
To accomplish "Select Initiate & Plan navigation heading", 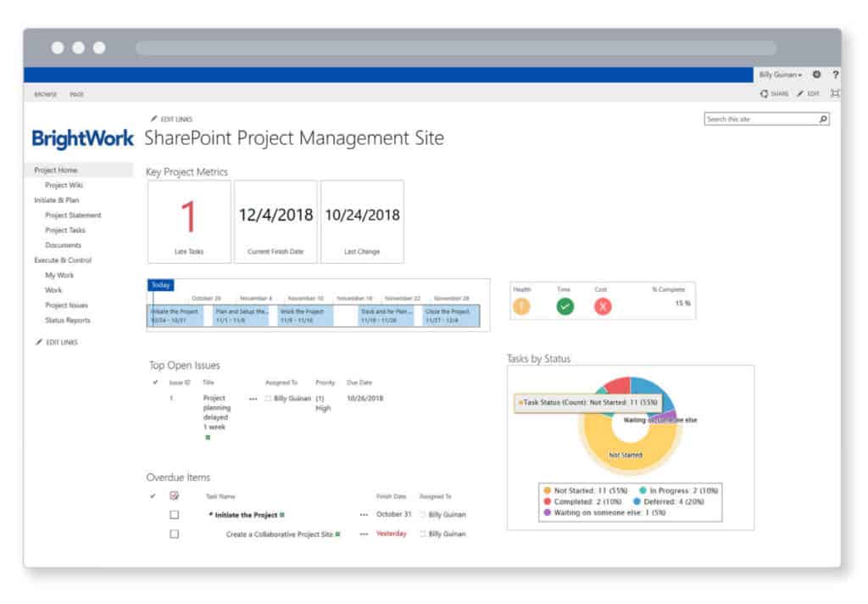I will (57, 200).
